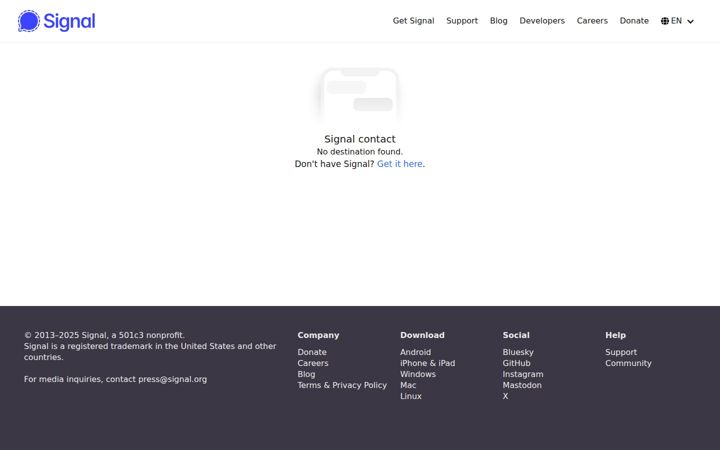The image size is (720, 450).
Task: Visit Bluesky social link
Action: [x=518, y=352]
